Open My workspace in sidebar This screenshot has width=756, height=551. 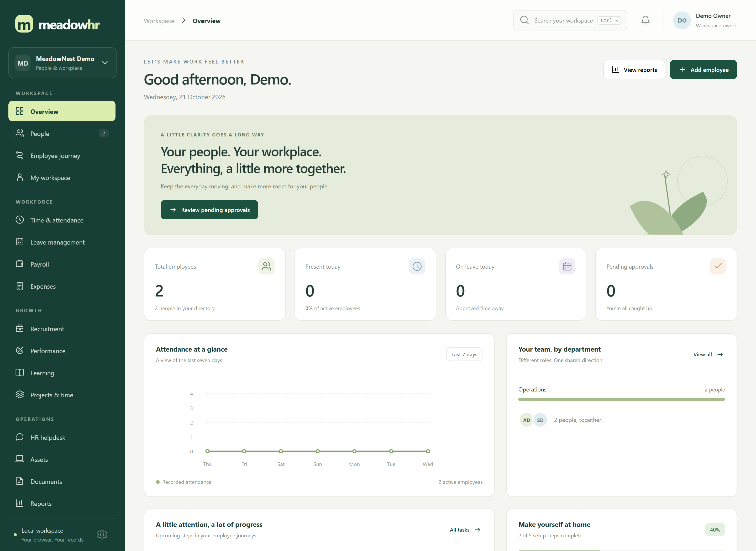[62, 177]
